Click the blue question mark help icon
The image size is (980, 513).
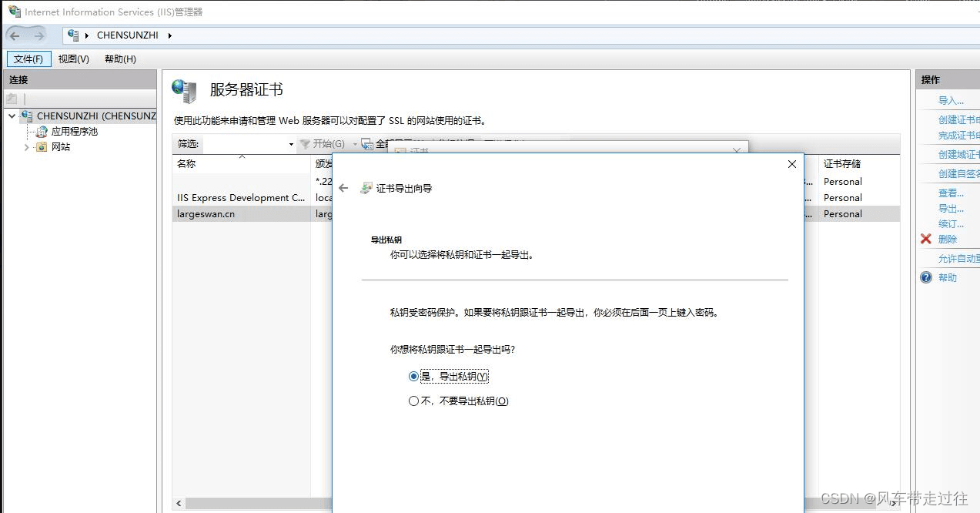[926, 277]
